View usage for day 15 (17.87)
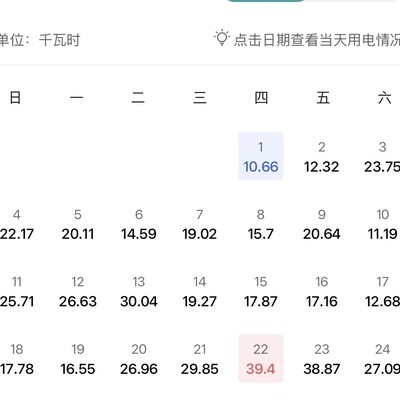Image resolution: width=400 pixels, height=400 pixels. click(261, 292)
